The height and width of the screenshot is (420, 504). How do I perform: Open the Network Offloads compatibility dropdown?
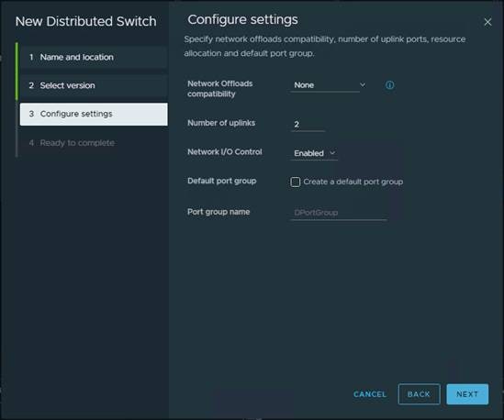pos(328,85)
